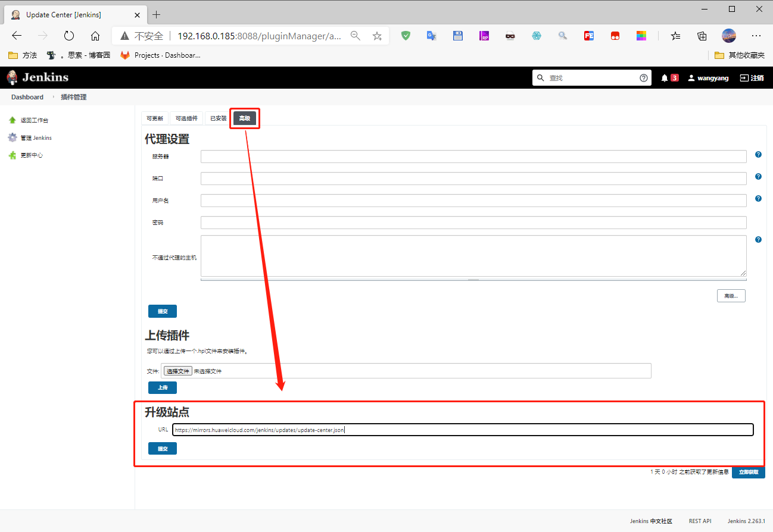773x532 pixels.
Task: Reload the page
Action: coord(69,36)
